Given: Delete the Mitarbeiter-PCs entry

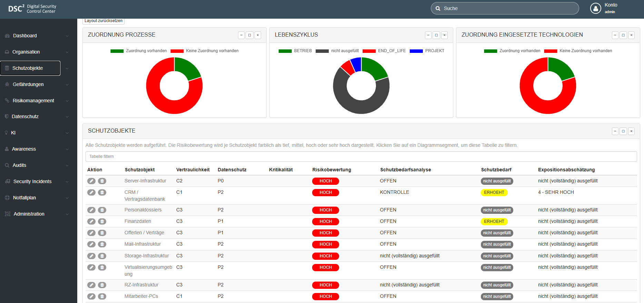Looking at the screenshot, I should tap(102, 296).
